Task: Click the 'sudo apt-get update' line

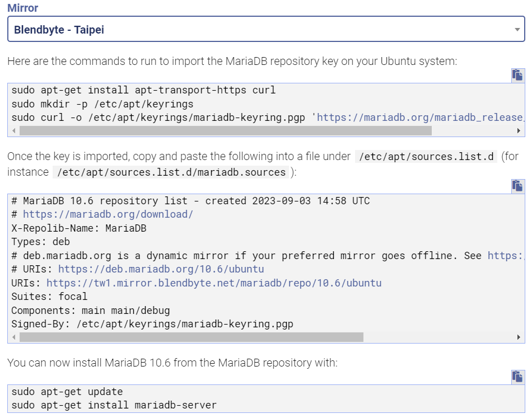Action: click(67, 392)
